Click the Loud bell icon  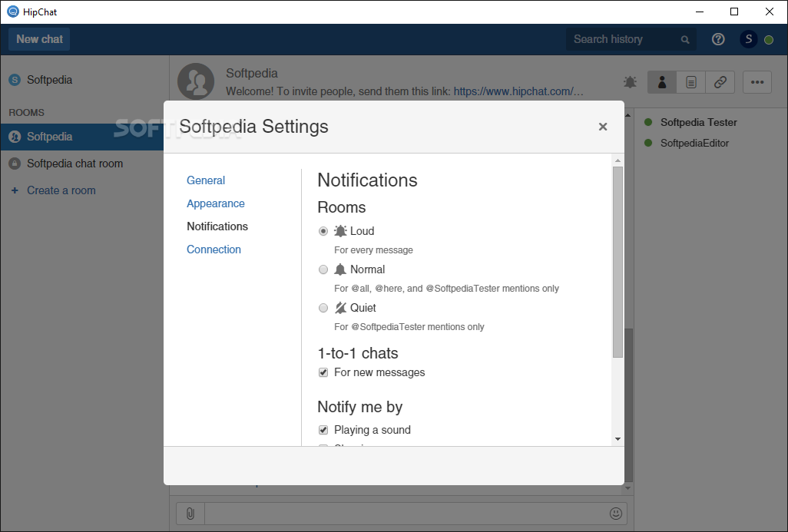point(340,231)
